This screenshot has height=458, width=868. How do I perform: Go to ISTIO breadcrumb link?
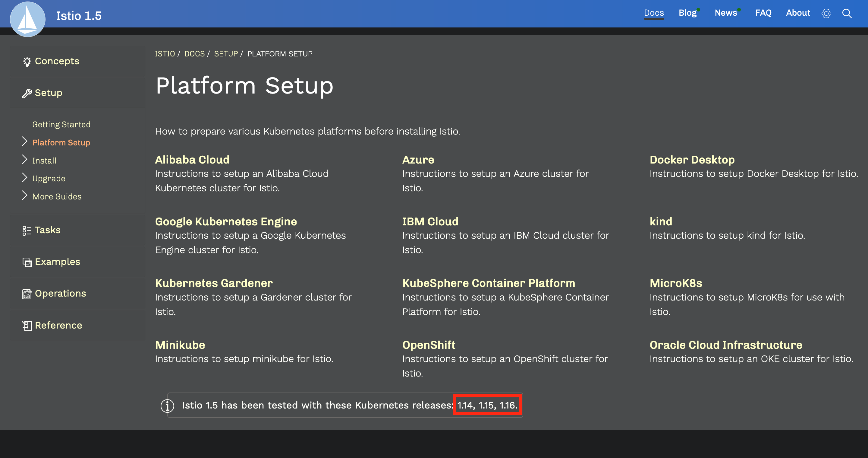165,54
